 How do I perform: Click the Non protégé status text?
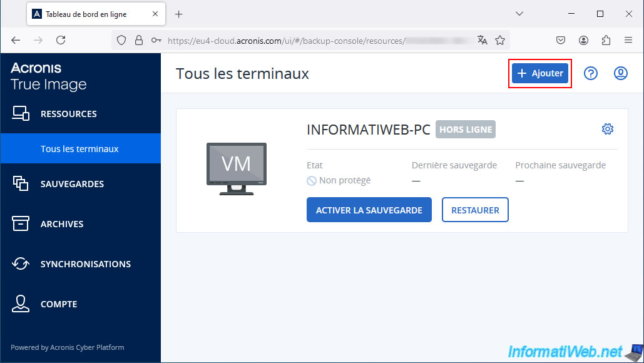345,180
